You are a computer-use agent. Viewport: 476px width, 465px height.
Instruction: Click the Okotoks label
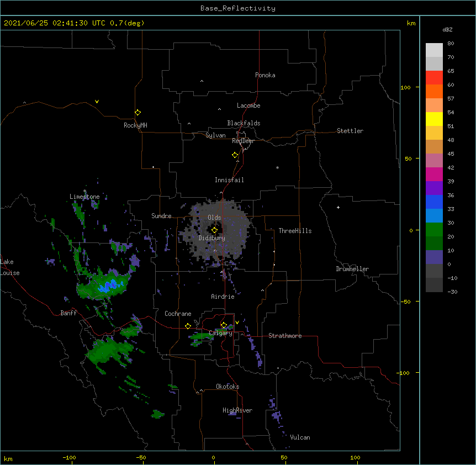[x=228, y=387]
